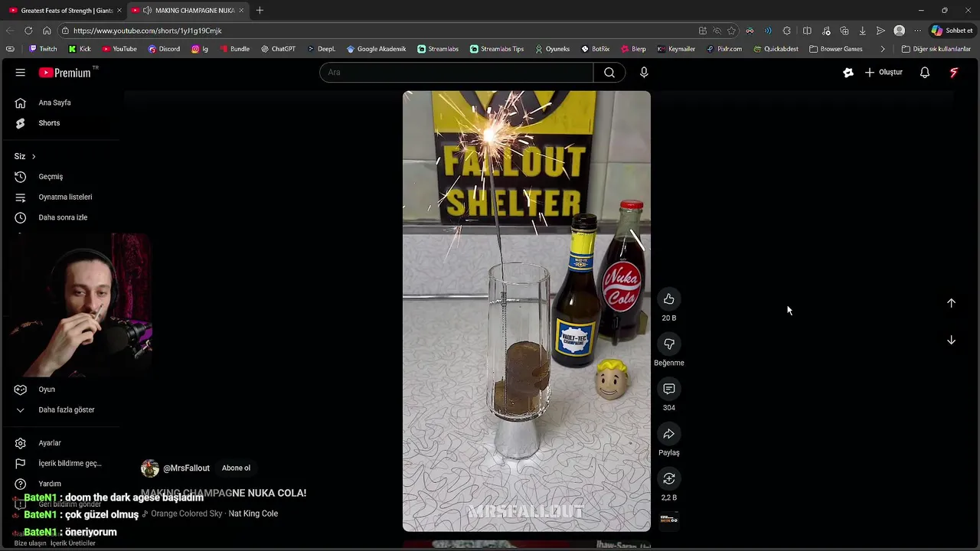This screenshot has width=980, height=551.
Task: Select the MAKING CHAMPAGNE NUKA tab
Action: point(188,11)
